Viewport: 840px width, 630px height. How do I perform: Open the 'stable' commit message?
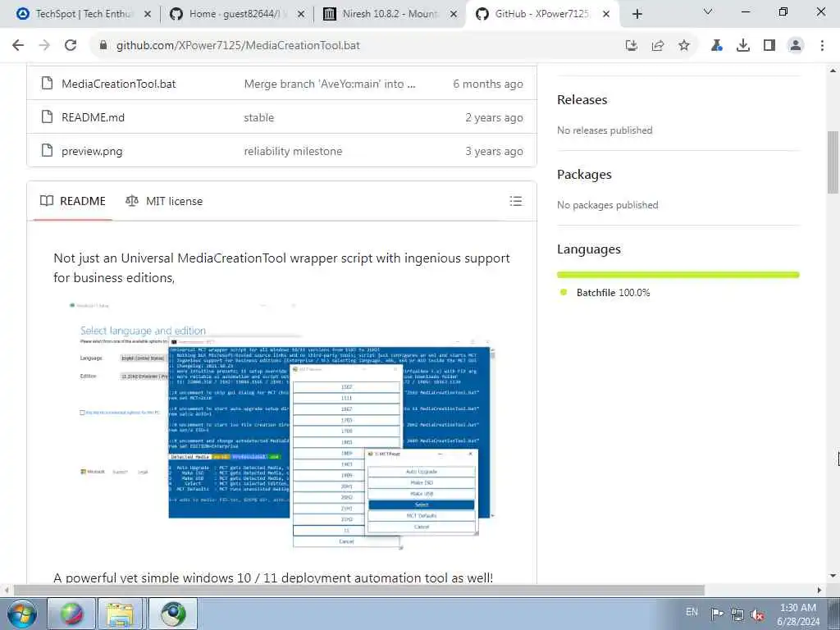click(x=258, y=117)
